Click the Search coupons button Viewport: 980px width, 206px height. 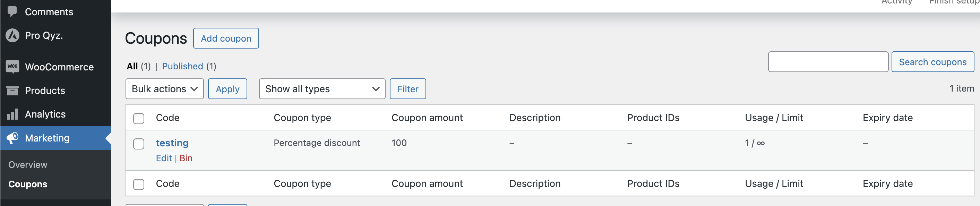(932, 62)
